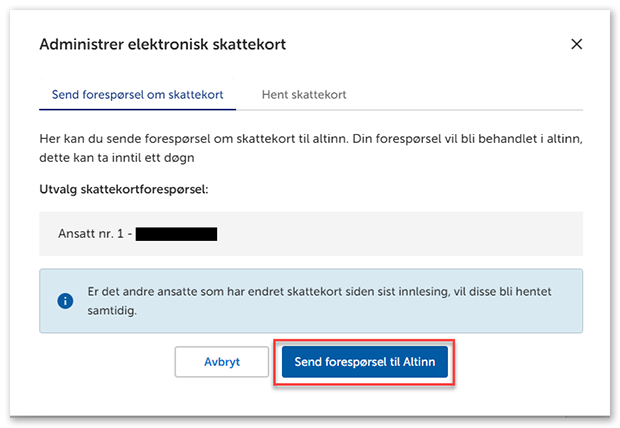Screen dimensions: 620x428
Task: Click Send forespørsel til Altinn
Action: [365, 362]
